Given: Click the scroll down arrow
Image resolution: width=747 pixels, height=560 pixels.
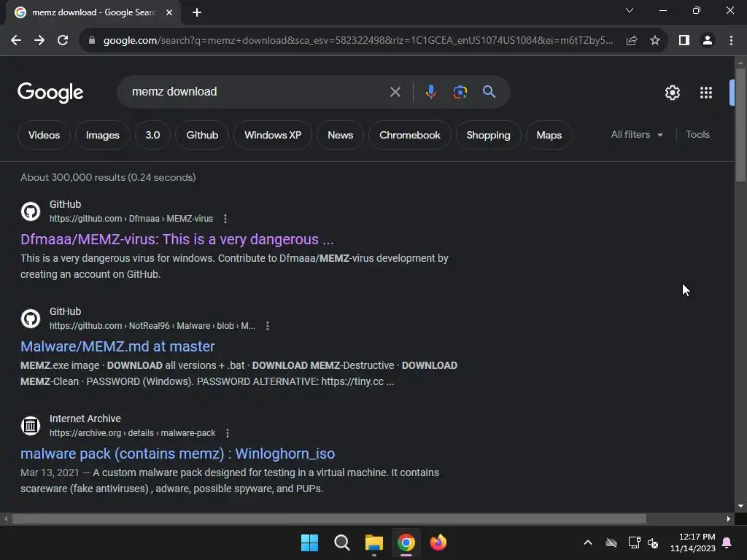Looking at the screenshot, I should [x=740, y=506].
